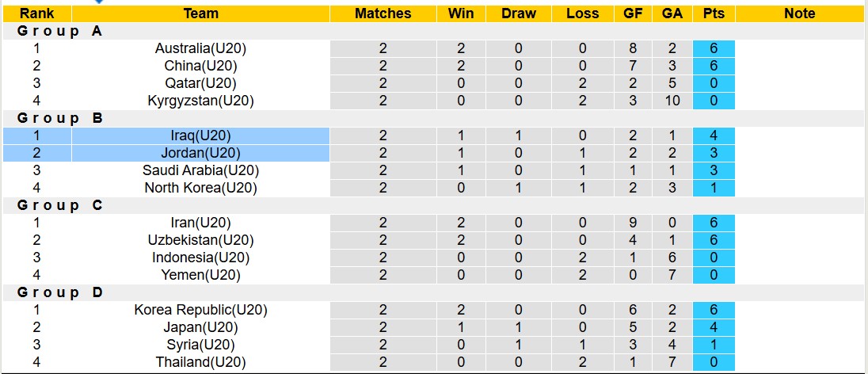868x374 pixels.
Task: Click the Team column header
Action: (x=200, y=13)
